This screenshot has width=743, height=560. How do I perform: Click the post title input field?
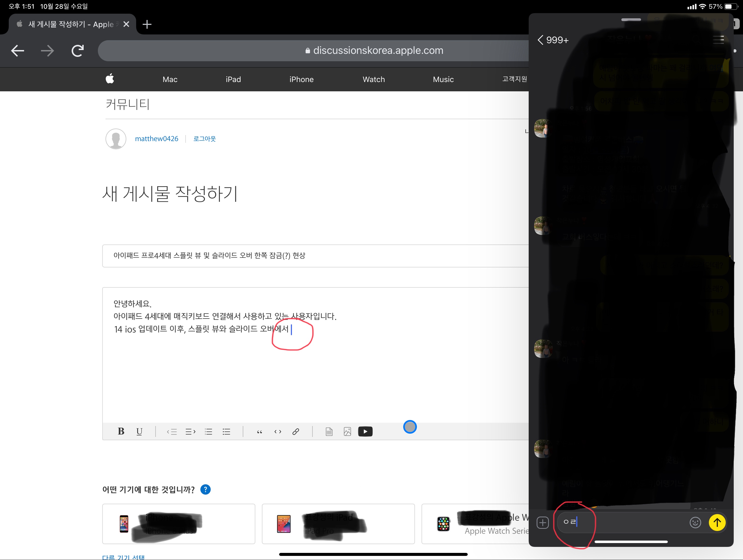[x=316, y=256]
